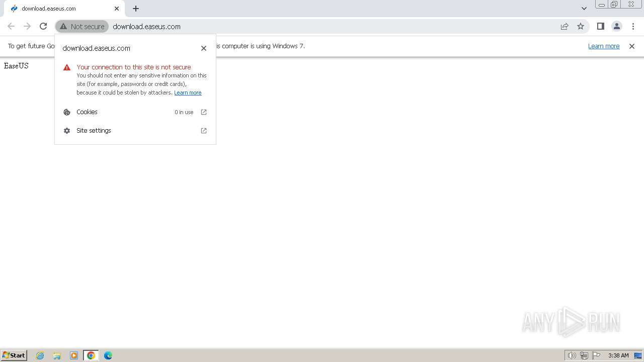Image resolution: width=644 pixels, height=362 pixels.
Task: Open the tab search chevron
Action: tap(584, 9)
